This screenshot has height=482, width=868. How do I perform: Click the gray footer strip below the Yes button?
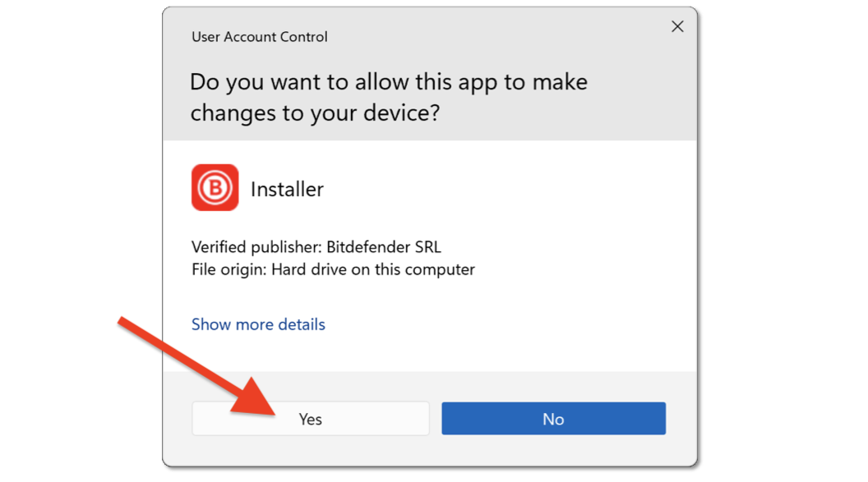click(x=310, y=450)
